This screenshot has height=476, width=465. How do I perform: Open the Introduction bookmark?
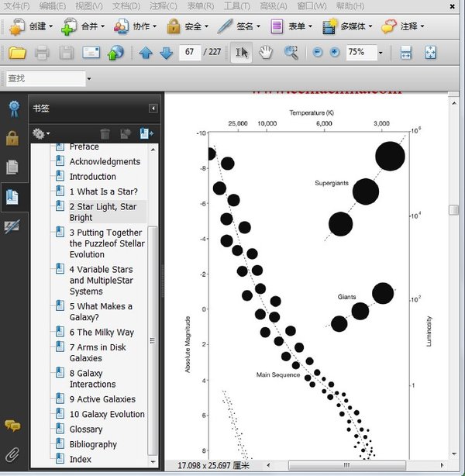(x=92, y=177)
